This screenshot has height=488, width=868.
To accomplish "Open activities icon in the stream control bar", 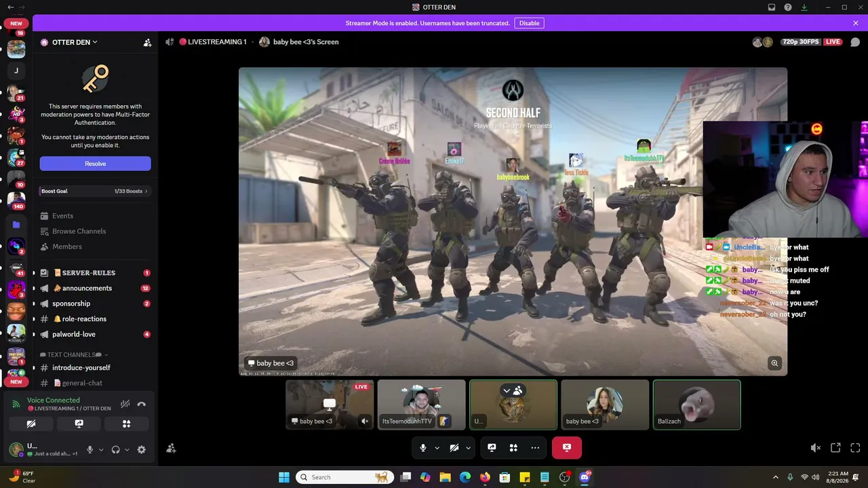I will [513, 448].
